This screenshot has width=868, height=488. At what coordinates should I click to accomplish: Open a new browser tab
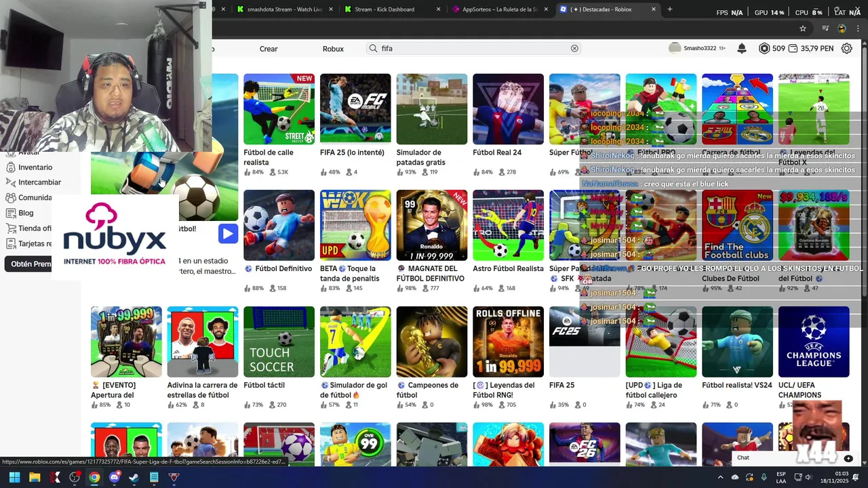click(670, 9)
